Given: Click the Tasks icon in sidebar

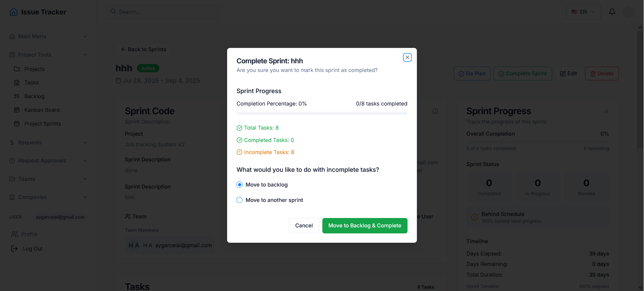Looking at the screenshot, I should [16, 82].
